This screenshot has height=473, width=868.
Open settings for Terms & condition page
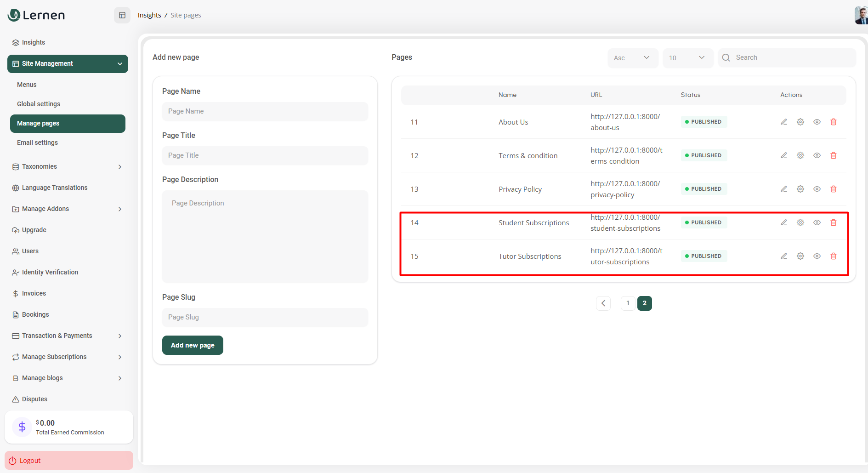coord(800,155)
